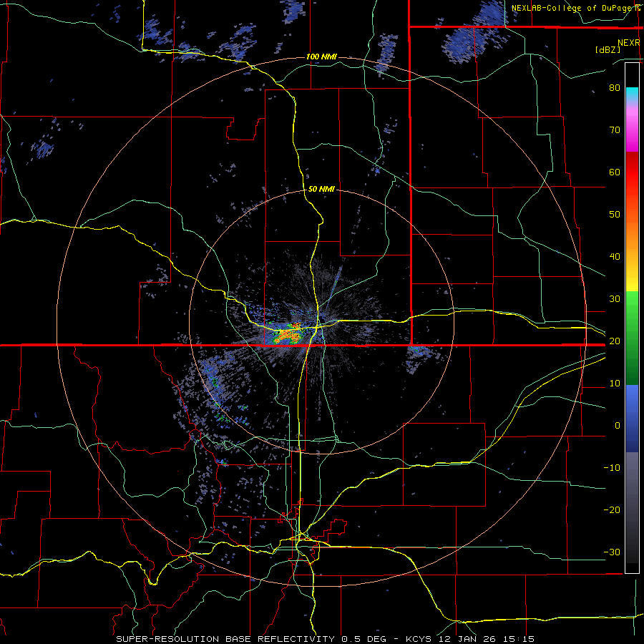The width and height of the screenshot is (644, 644).
Task: Click the -10 value on reflectivity scale
Action: point(612,468)
